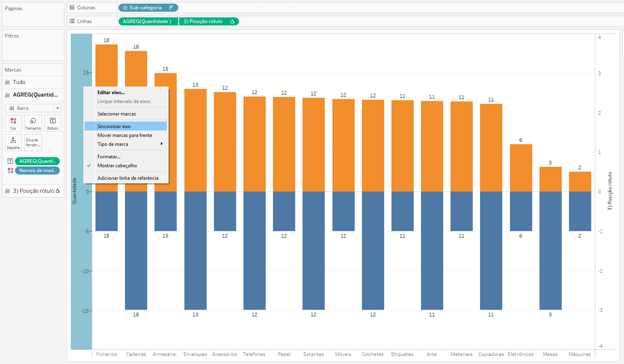This screenshot has height=364, width=624.
Task: Click the delta icon on Posição rótulo pill
Action: 232,21
